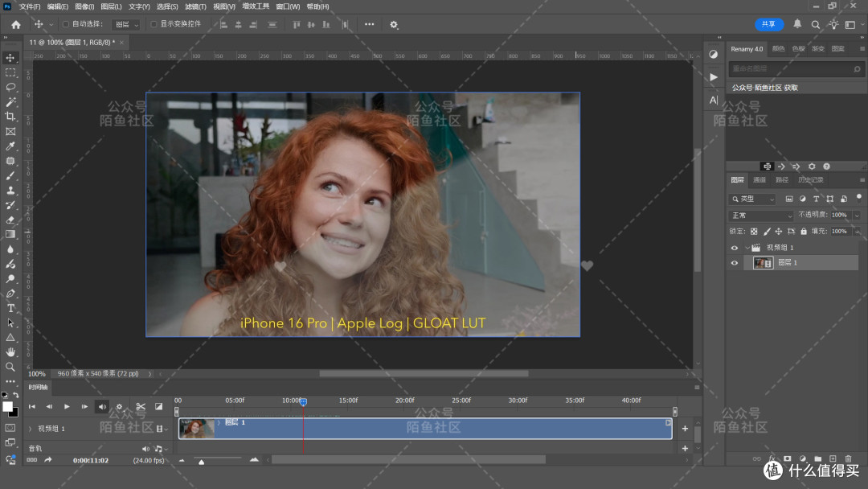Select the Move tool
The image size is (868, 489).
coord(10,58)
